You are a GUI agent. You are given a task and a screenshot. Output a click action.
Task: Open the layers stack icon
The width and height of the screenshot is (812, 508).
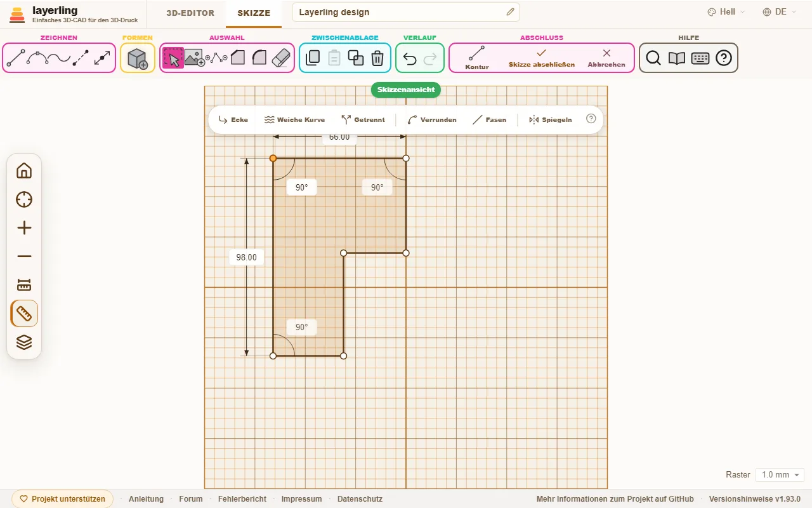24,342
